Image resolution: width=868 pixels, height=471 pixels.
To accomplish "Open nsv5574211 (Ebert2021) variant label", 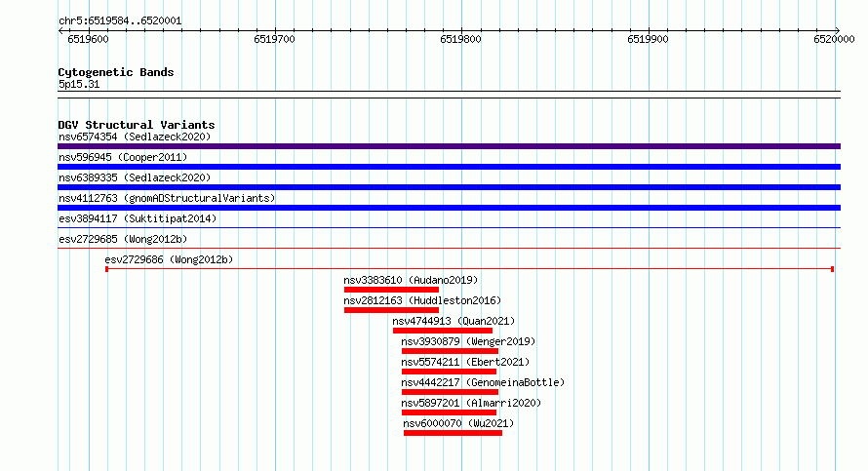I will [465, 362].
